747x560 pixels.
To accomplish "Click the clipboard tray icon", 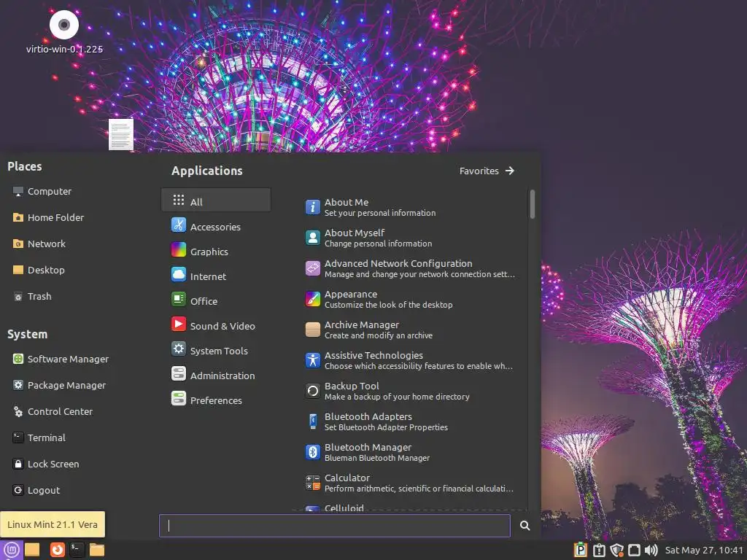I will point(599,551).
